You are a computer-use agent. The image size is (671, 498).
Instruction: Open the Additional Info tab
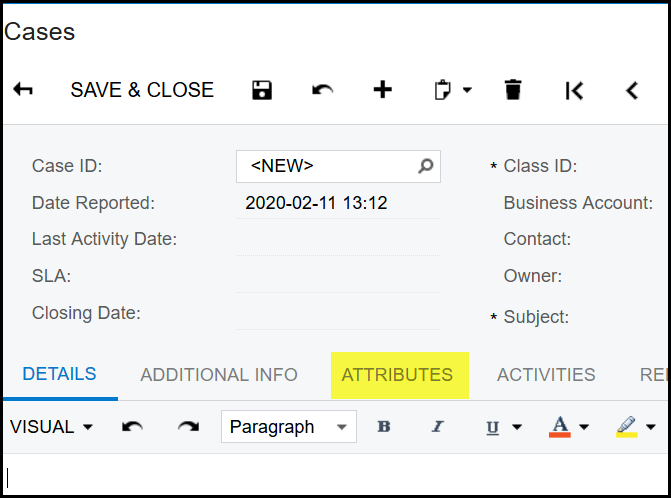(219, 375)
